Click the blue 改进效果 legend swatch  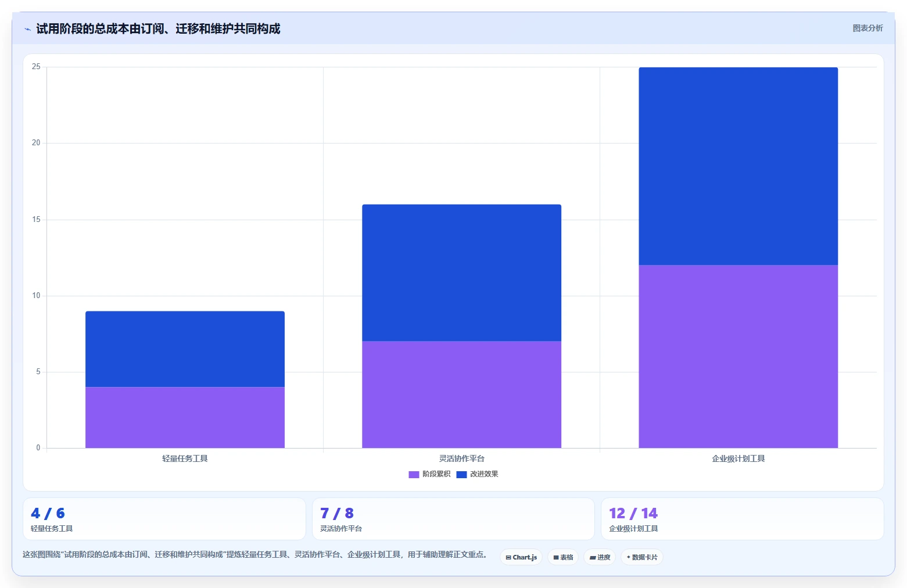click(x=461, y=475)
